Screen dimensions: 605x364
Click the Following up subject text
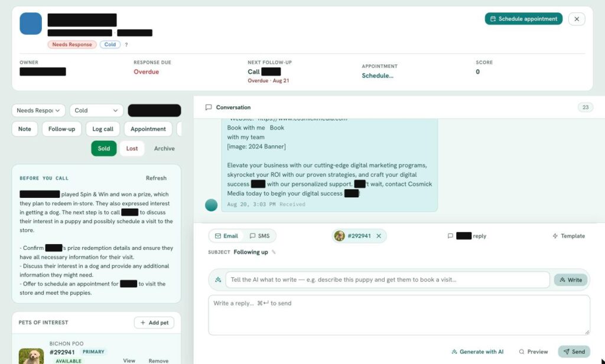coord(251,252)
